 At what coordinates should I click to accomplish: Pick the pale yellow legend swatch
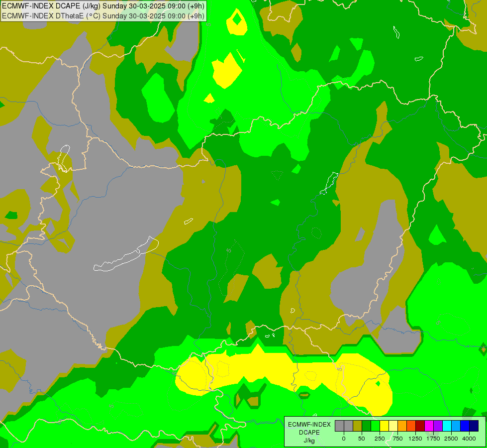tap(393, 426)
